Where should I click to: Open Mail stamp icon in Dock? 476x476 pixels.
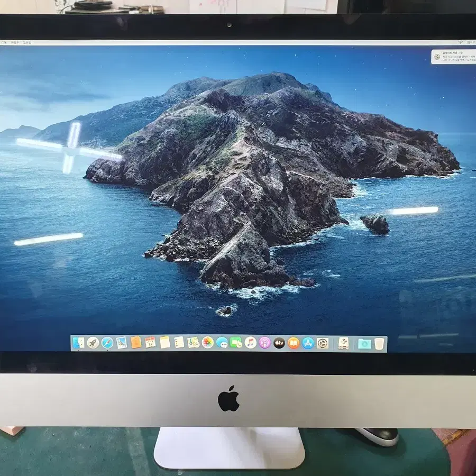coord(122,343)
